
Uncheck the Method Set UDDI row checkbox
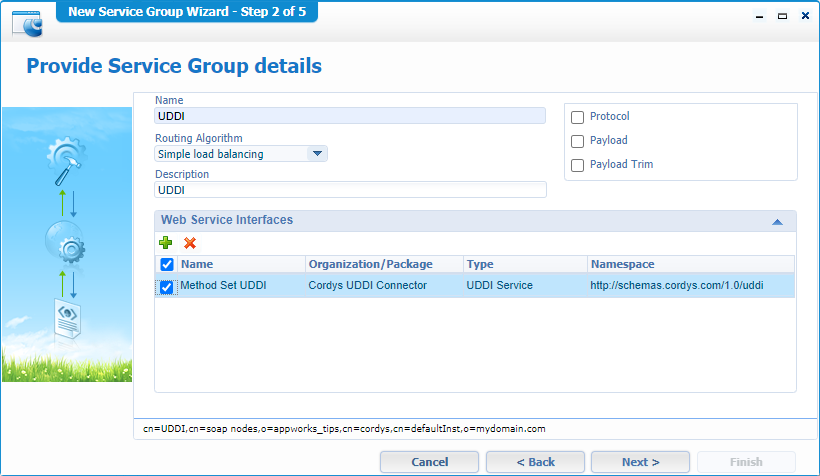(167, 286)
